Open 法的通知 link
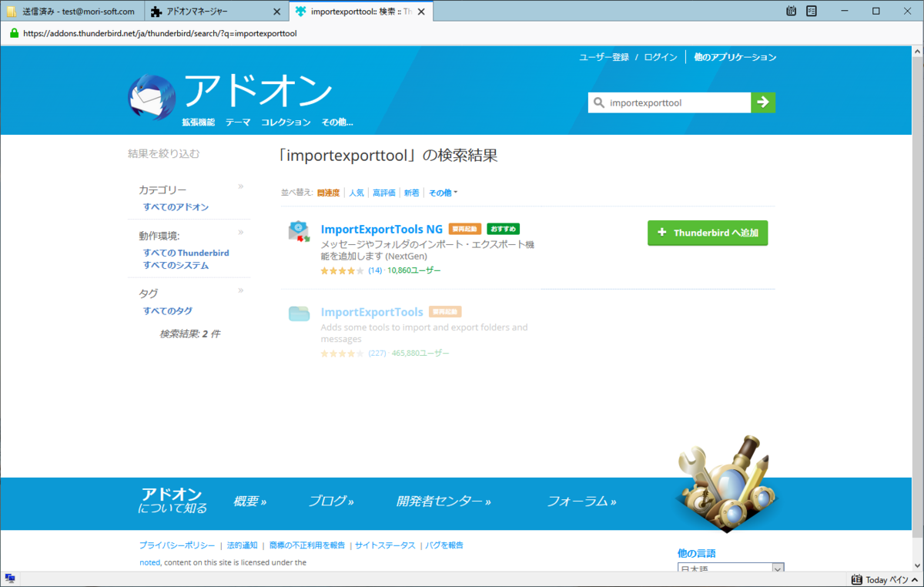The image size is (924, 587). pos(242,545)
